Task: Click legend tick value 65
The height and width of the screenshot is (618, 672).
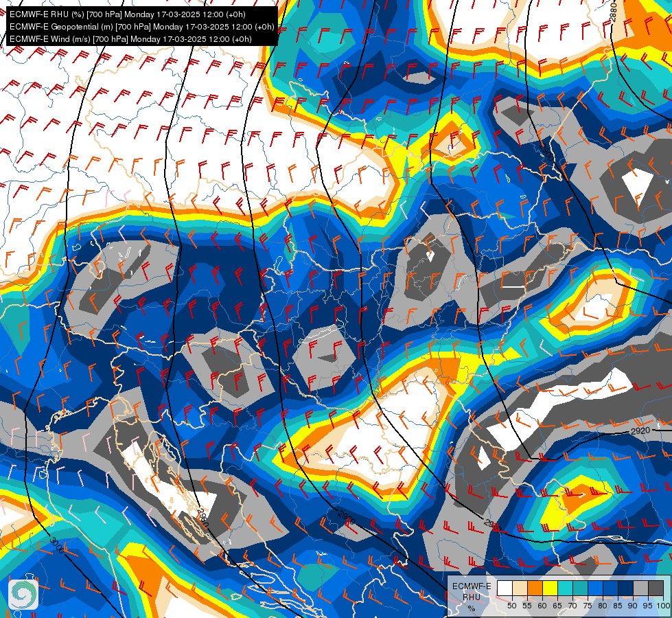Action: tap(557, 606)
